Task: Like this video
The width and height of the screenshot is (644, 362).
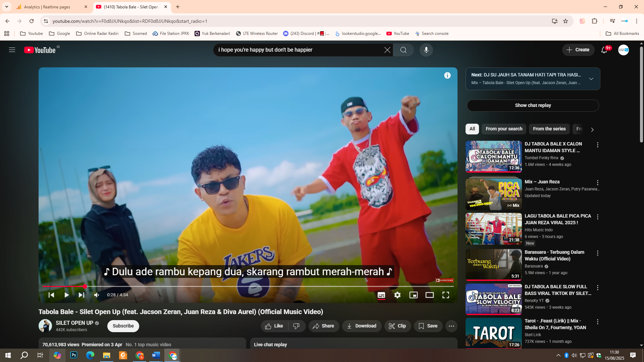Action: click(274, 326)
